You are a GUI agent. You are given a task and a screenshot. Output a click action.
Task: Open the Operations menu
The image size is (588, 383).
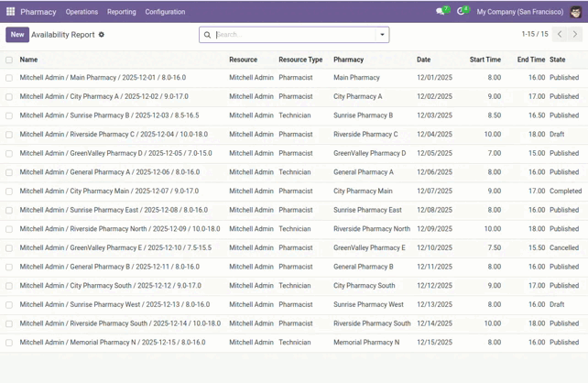coord(82,12)
